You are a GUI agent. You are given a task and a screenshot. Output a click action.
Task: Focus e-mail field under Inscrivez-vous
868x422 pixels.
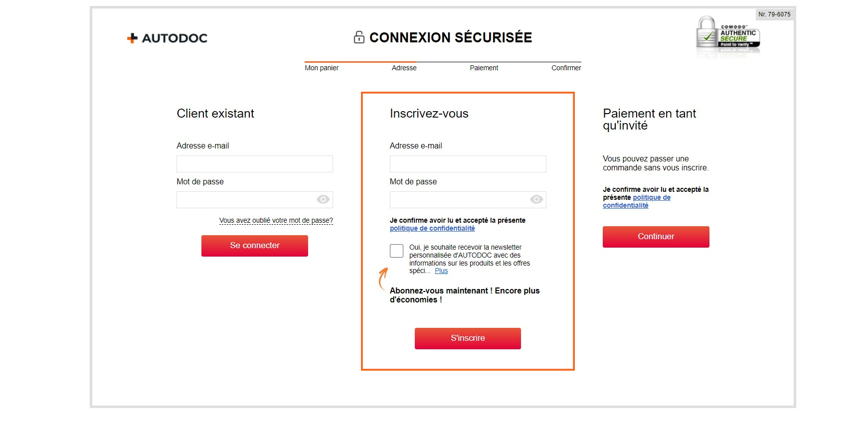click(468, 164)
